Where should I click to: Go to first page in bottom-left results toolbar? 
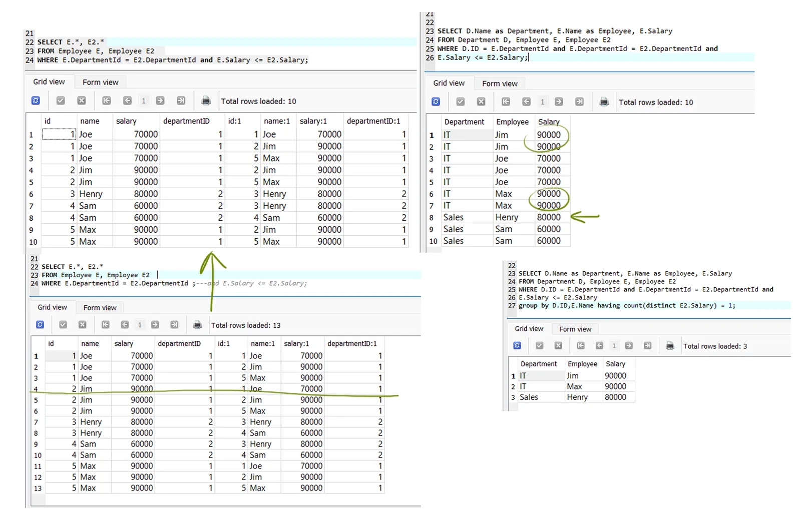(106, 325)
